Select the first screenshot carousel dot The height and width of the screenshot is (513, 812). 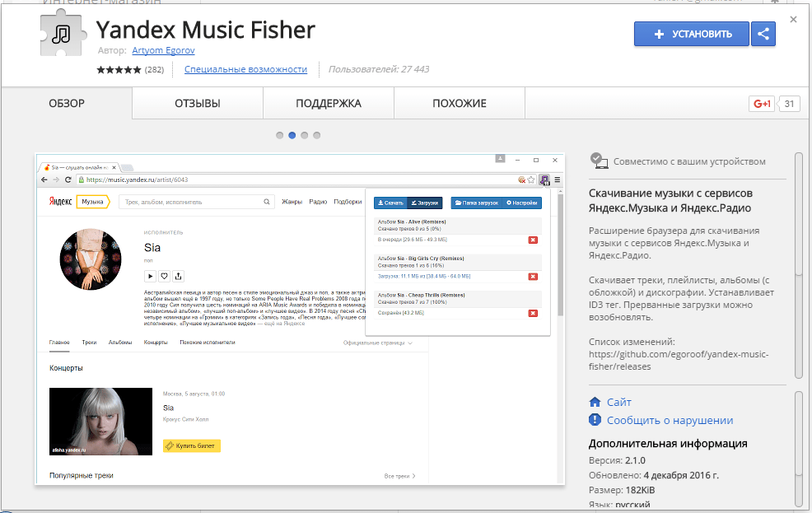pos(280,135)
